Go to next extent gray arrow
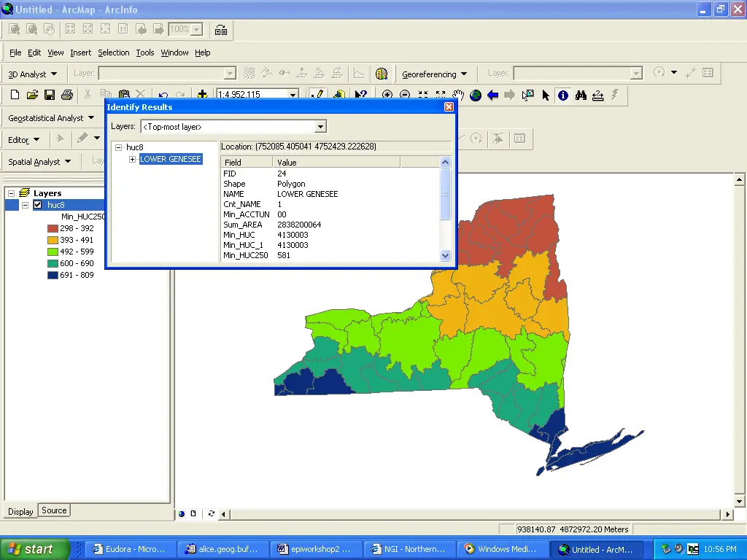 (x=510, y=96)
